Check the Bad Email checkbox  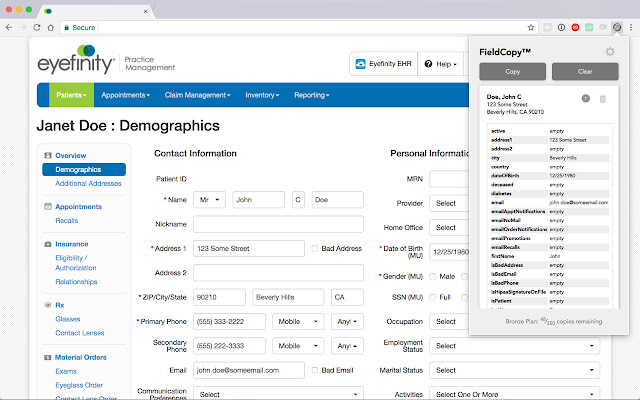[x=315, y=370]
